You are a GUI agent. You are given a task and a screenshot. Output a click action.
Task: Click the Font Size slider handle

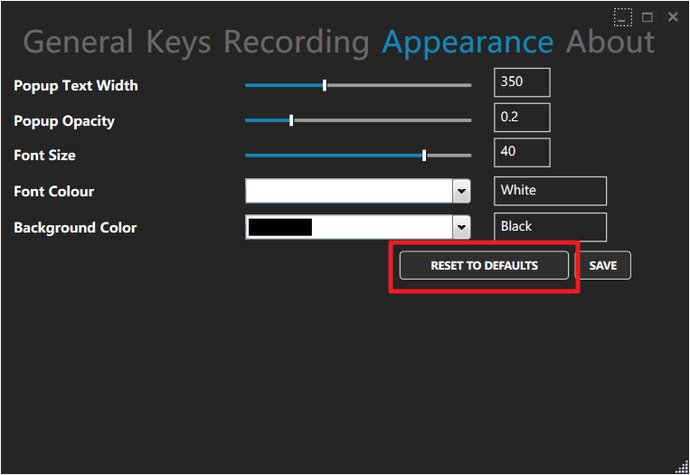coord(424,155)
